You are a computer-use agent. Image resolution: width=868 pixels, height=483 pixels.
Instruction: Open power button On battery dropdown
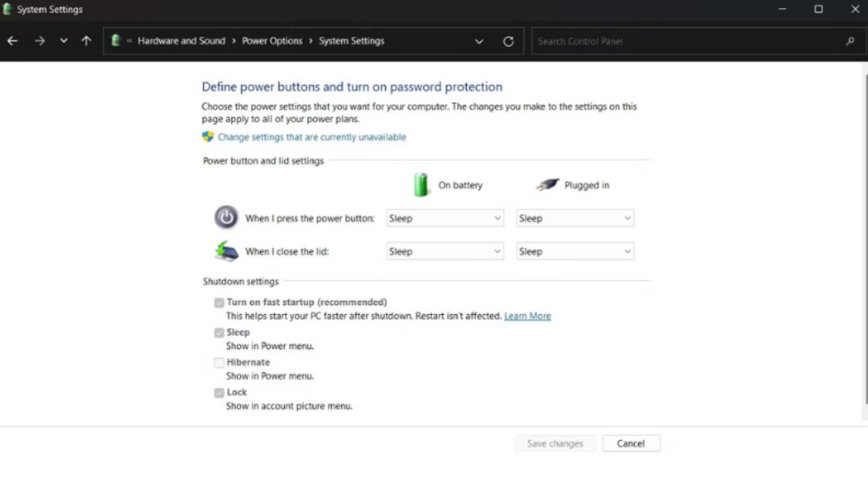point(445,218)
